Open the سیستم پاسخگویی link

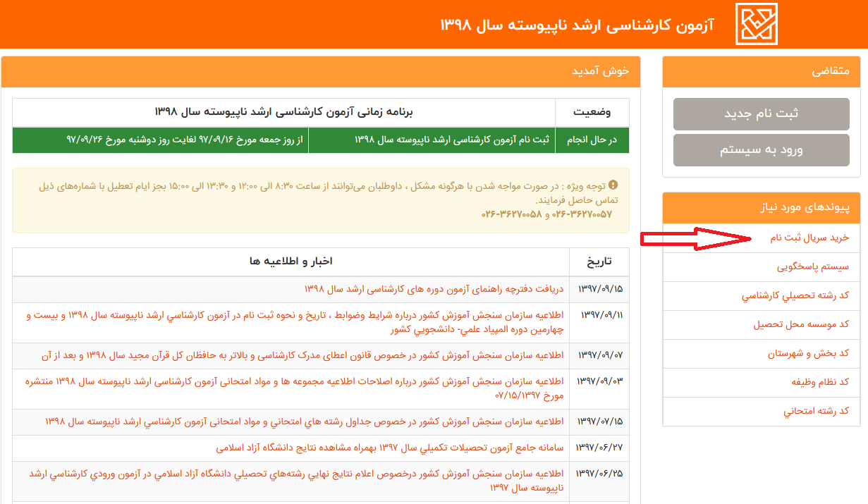coord(813,267)
